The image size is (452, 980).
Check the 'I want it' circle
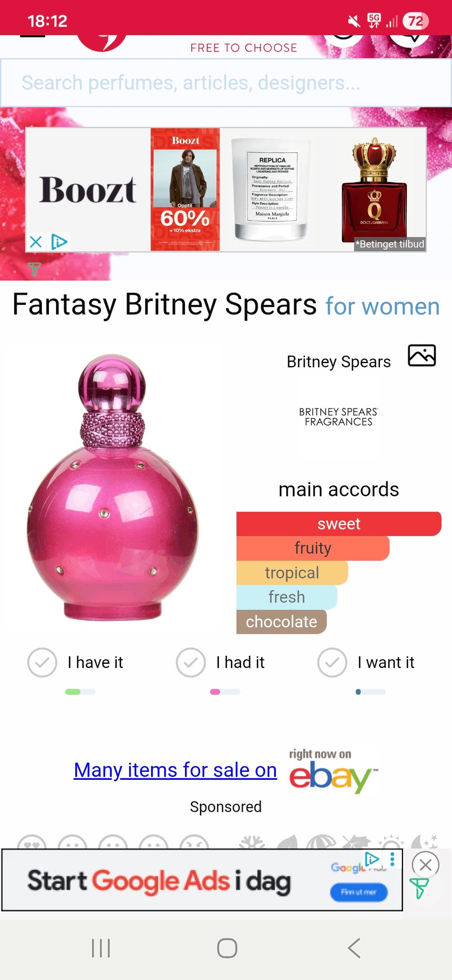tap(332, 662)
